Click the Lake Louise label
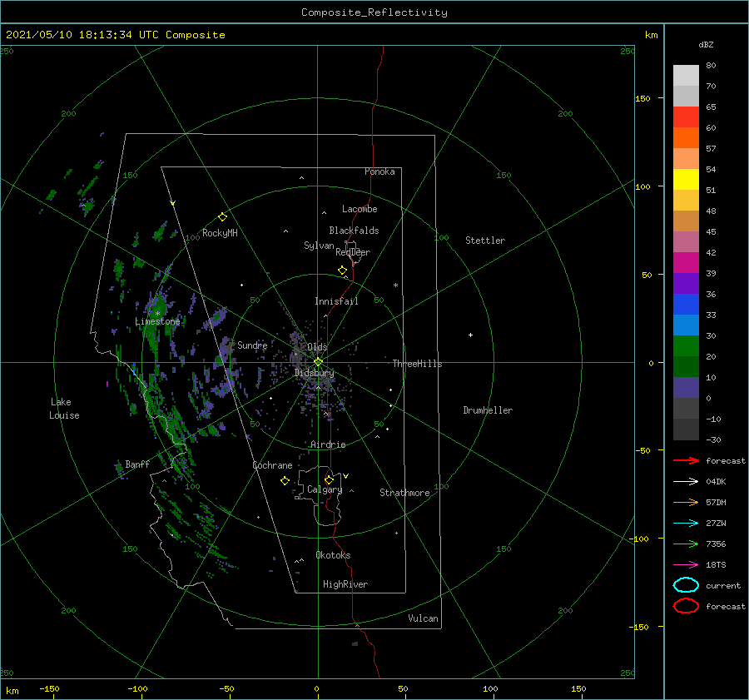The height and width of the screenshot is (700, 749). pyautogui.click(x=64, y=409)
